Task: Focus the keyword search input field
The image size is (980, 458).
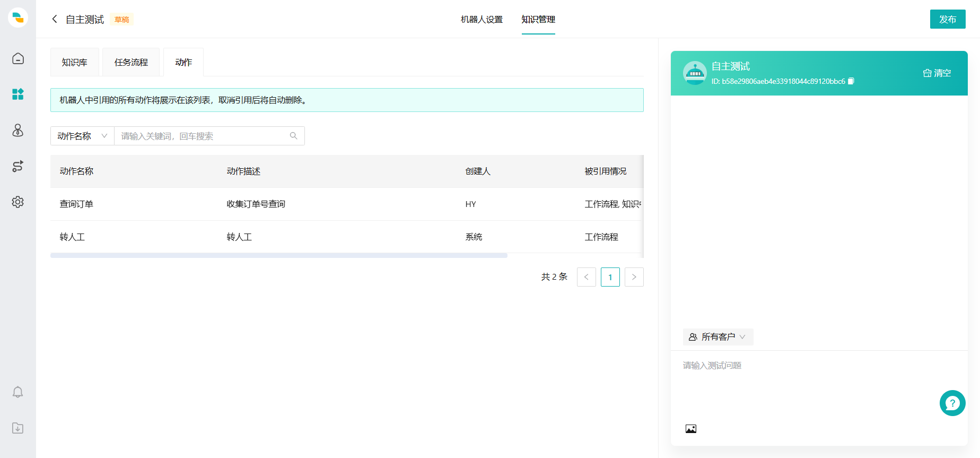Action: click(204, 136)
